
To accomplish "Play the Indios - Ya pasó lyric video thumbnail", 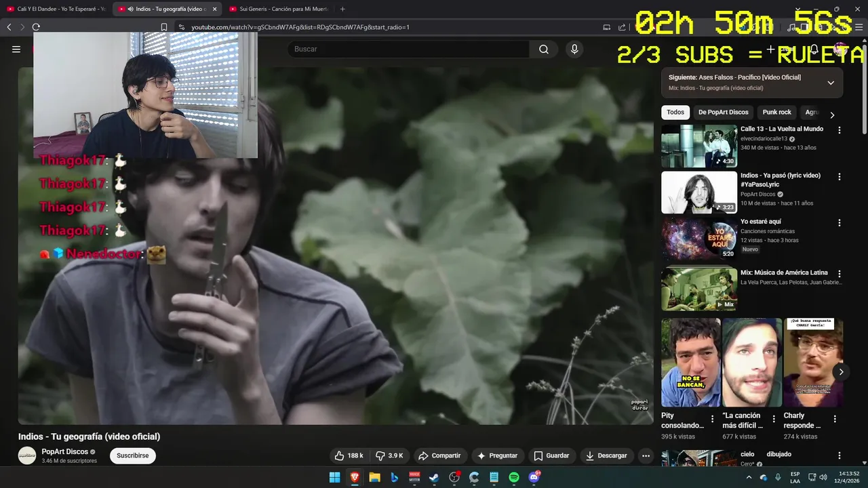I will 699,192.
